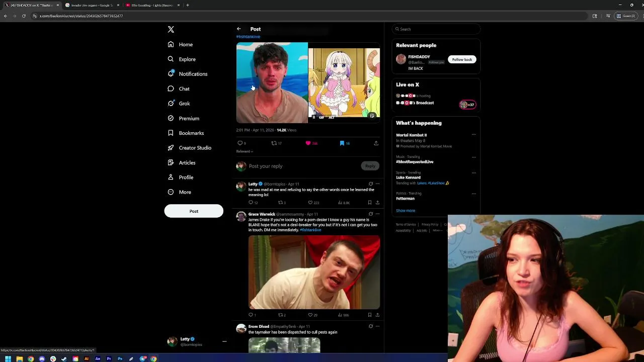The image size is (644, 362).
Task: Open Home in the X sidebar
Action: [181, 44]
